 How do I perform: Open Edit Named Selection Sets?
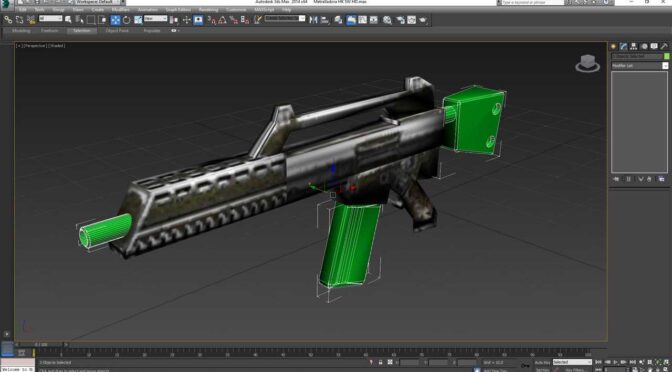(258, 20)
